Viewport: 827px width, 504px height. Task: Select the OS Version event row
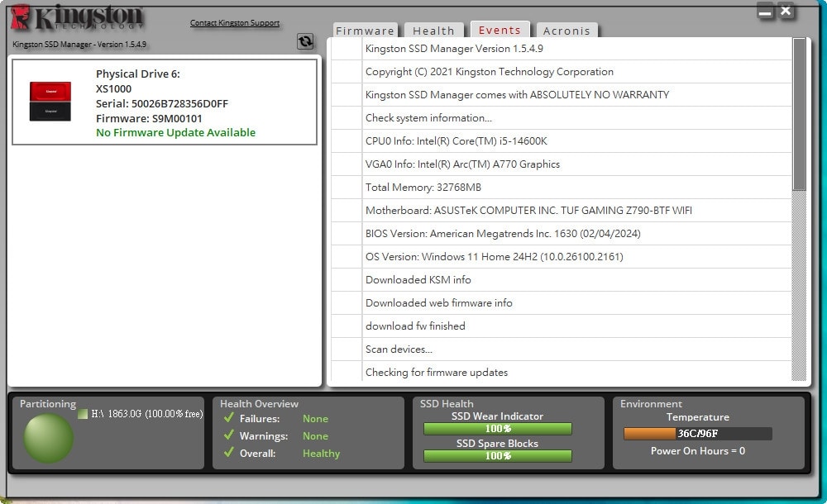(562, 257)
